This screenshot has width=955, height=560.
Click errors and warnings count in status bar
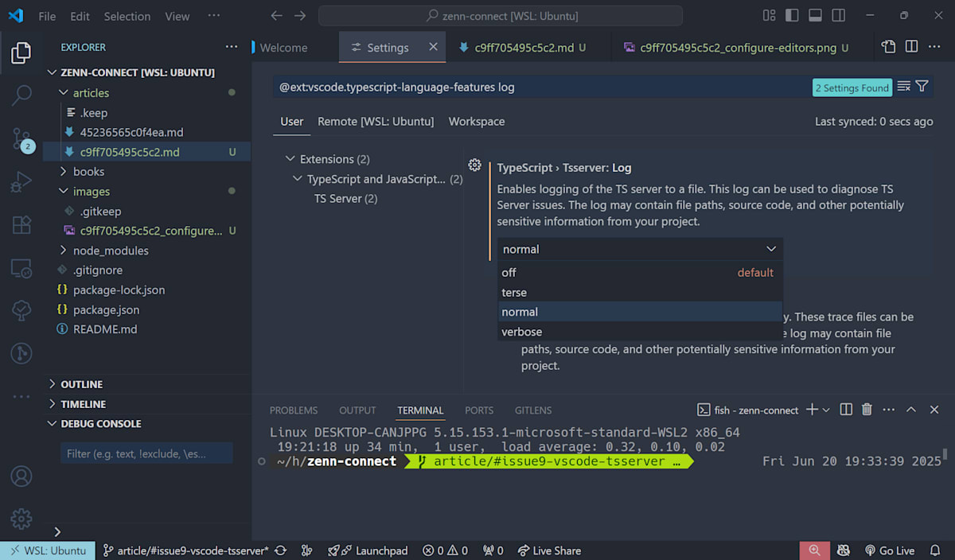pyautogui.click(x=446, y=550)
